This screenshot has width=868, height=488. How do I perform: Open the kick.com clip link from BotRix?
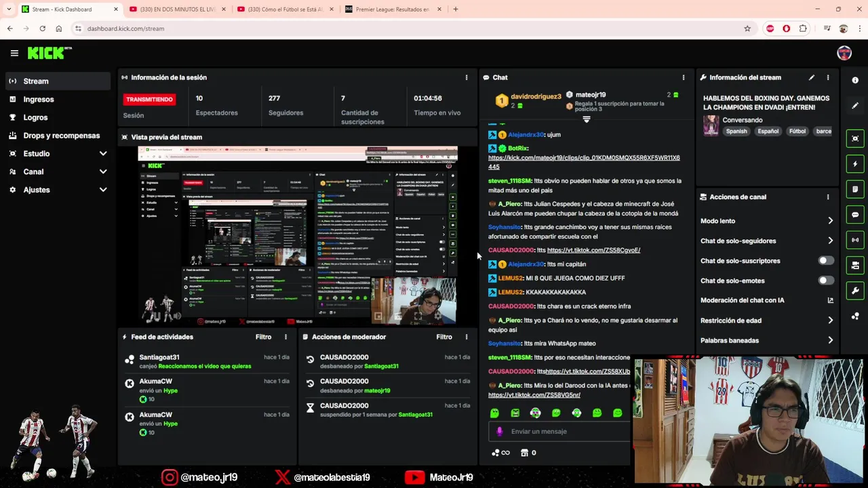[584, 162]
